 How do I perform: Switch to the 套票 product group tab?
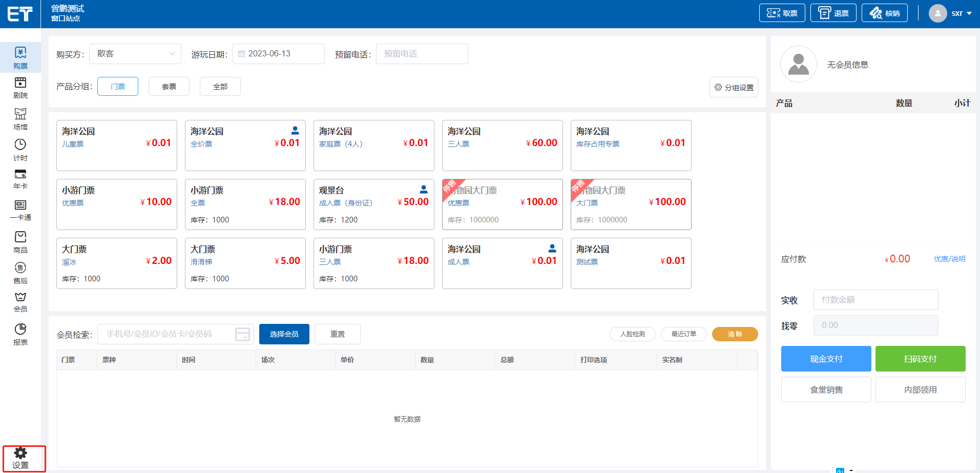click(x=169, y=87)
